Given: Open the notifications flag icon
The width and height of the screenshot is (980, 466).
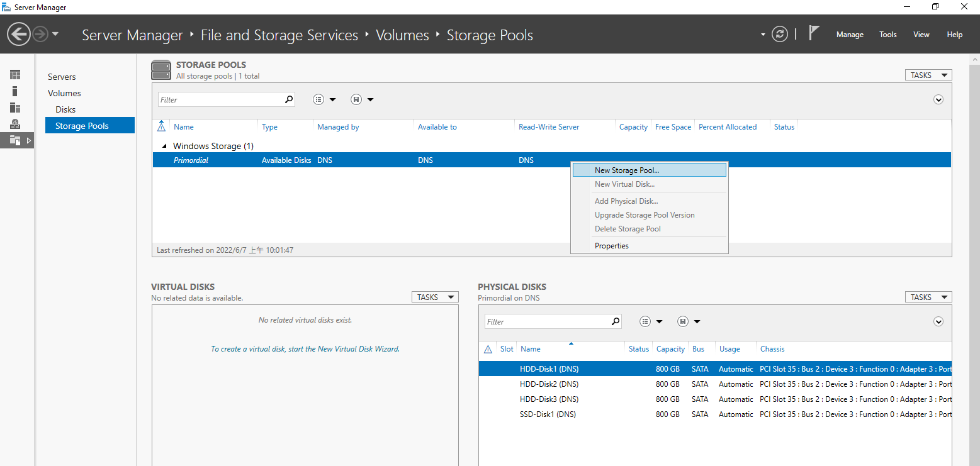Looking at the screenshot, I should [x=814, y=33].
